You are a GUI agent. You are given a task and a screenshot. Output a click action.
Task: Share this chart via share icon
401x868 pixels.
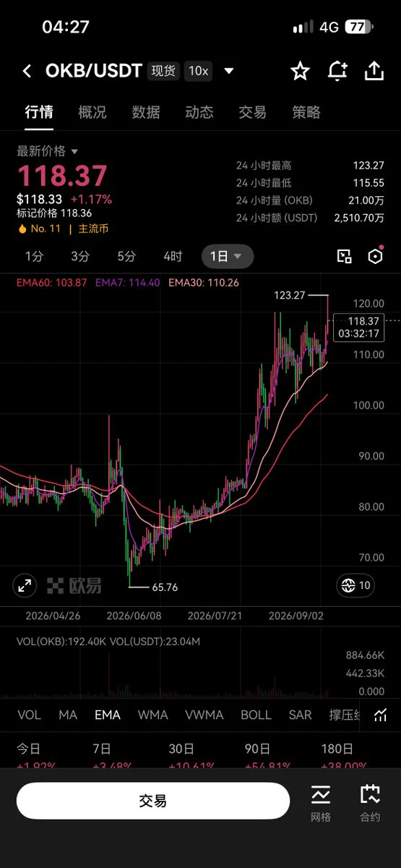(374, 71)
